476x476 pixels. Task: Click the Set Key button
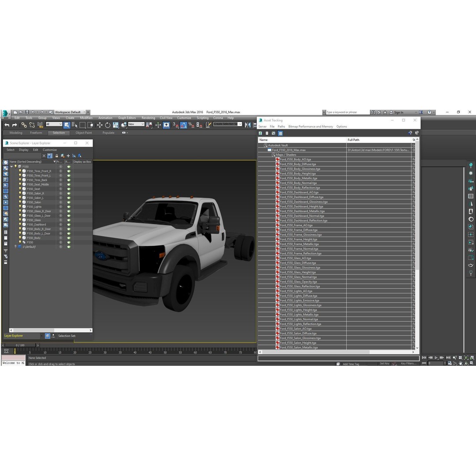tap(384, 363)
